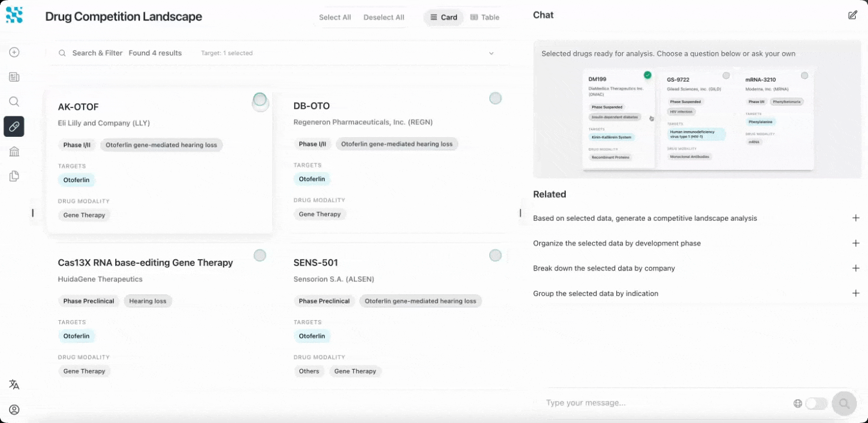Click Phase I/II tag on DB-OTO card
868x423 pixels.
tap(312, 144)
